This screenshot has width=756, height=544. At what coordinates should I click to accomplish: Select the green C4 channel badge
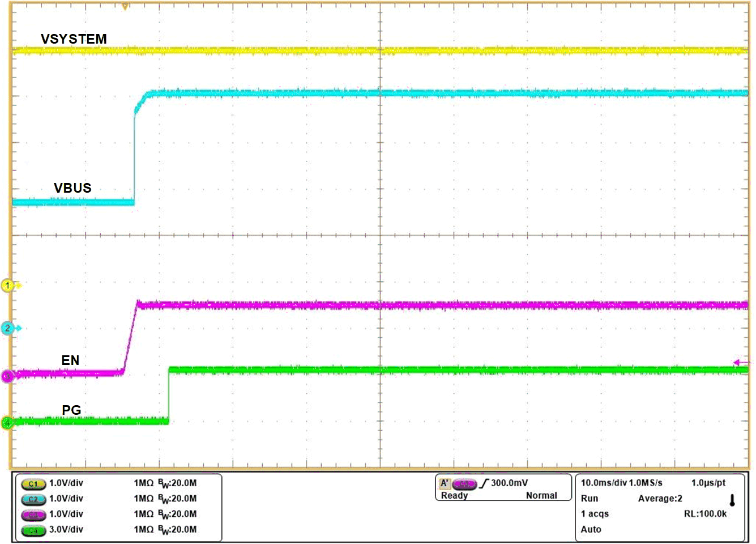click(x=33, y=530)
